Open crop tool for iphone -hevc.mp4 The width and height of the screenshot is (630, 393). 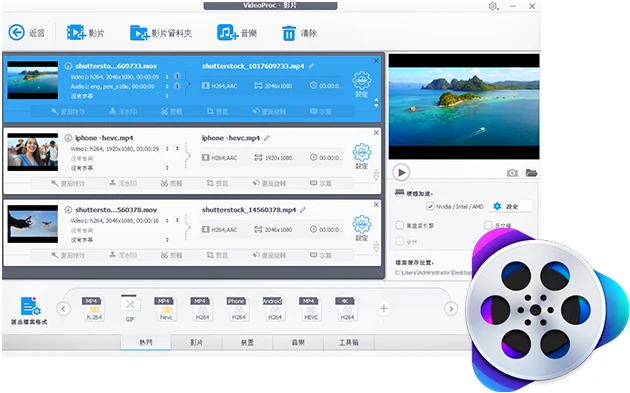point(217,183)
